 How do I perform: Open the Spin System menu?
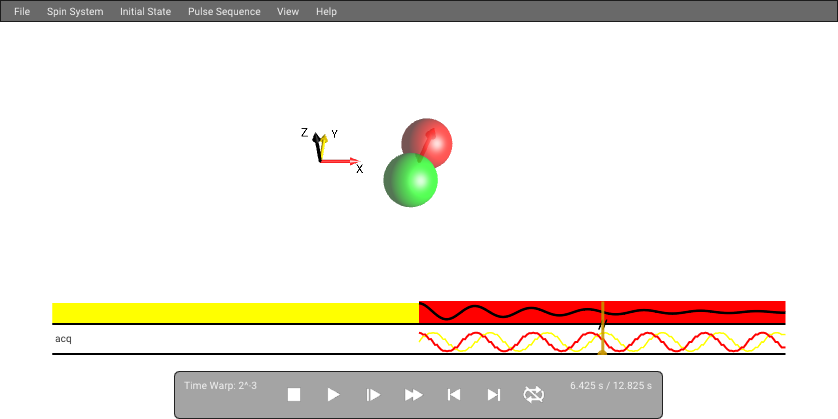click(75, 11)
